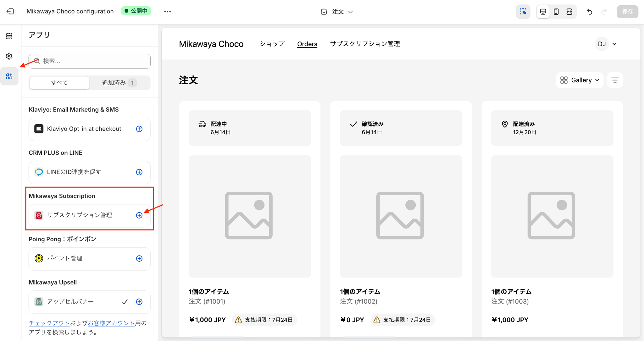Add ポイント管理 app block
Screen dimensions: 644x341
tap(139, 259)
